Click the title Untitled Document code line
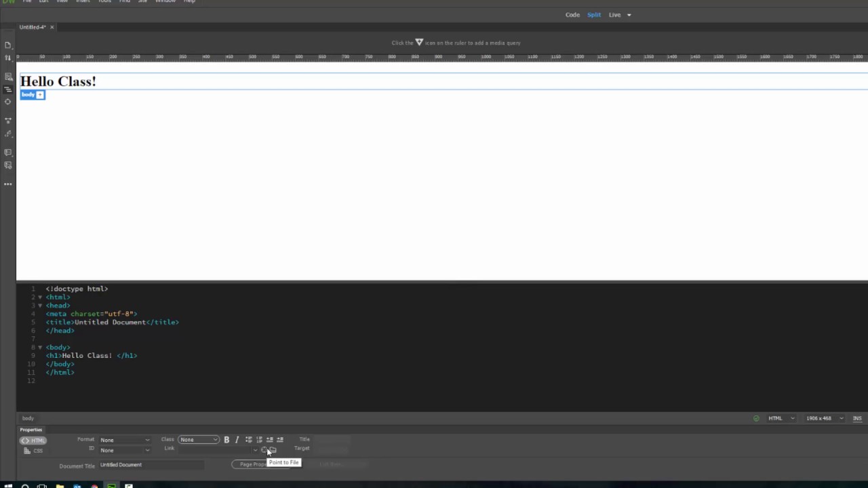This screenshot has height=488, width=868. (x=113, y=322)
